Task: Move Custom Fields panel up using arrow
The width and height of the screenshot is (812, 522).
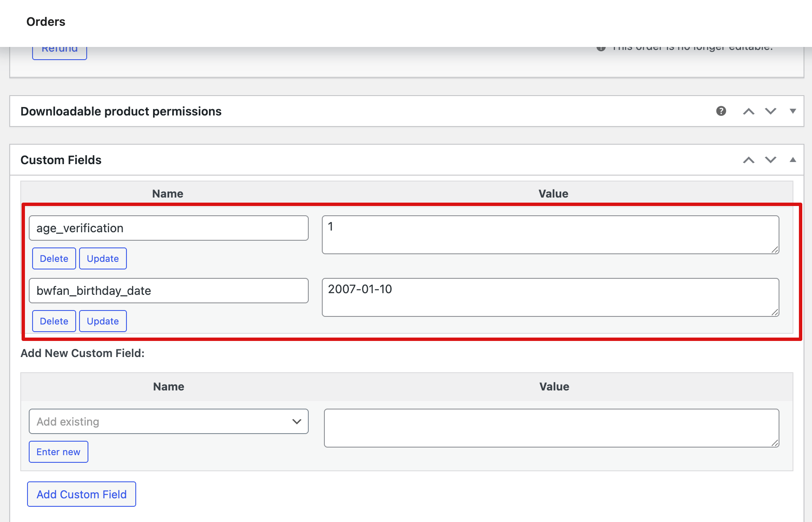Action: [749, 160]
